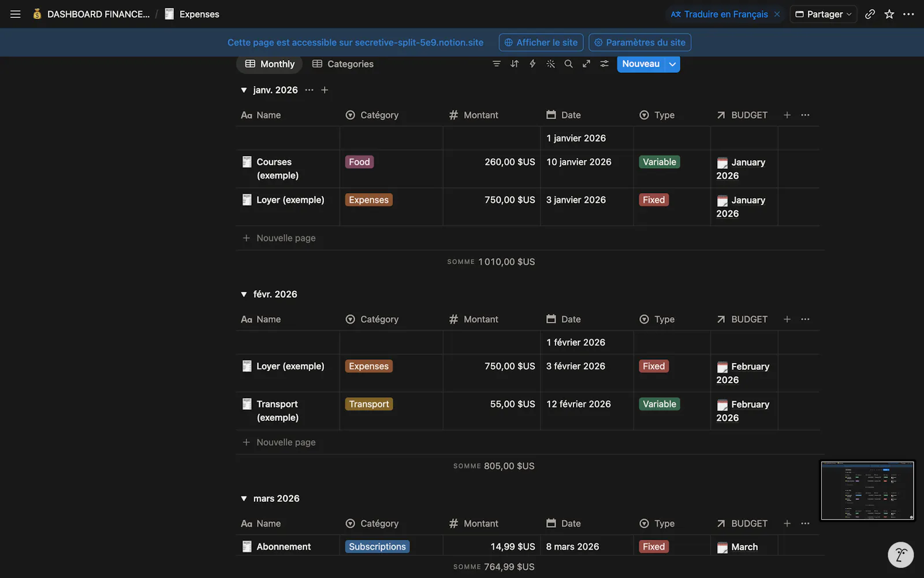This screenshot has width=924, height=578.
Task: Open DASHBOARD FINANCE breadcrumb link
Action: coord(91,14)
